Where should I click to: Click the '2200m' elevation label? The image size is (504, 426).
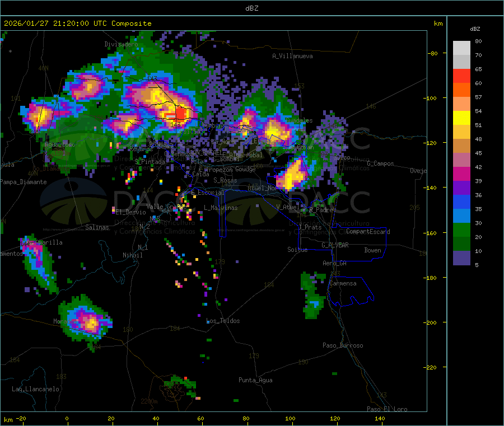click(149, 401)
